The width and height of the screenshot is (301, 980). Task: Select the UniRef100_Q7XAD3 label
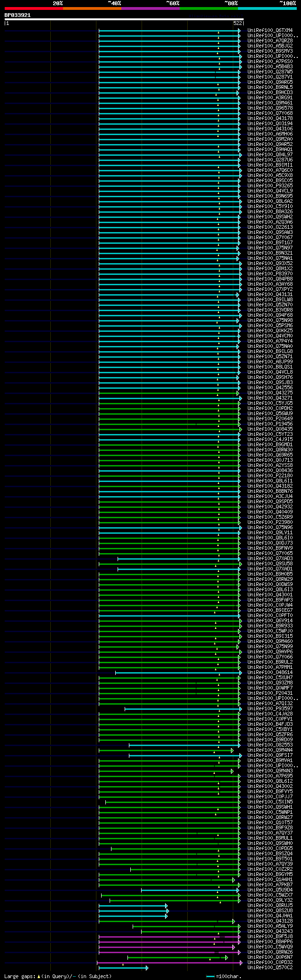(270, 559)
